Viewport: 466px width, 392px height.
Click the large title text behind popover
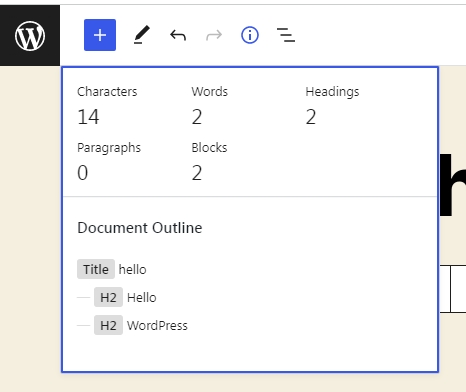tap(452, 186)
